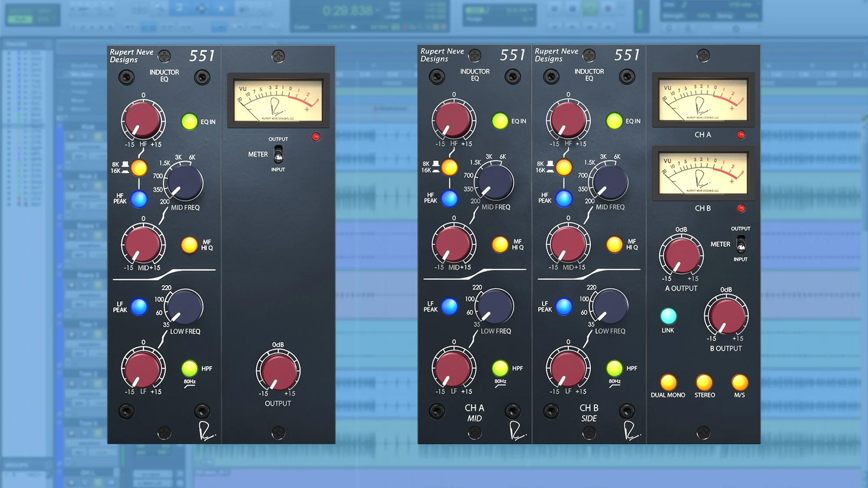Click the LOW FREQ knob on mono 551
This screenshot has width=868, height=488.
click(x=184, y=306)
